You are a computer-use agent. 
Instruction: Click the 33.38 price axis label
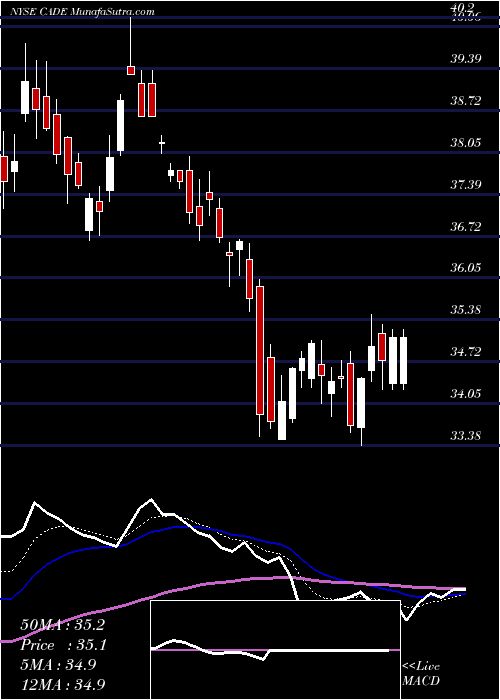(x=466, y=435)
